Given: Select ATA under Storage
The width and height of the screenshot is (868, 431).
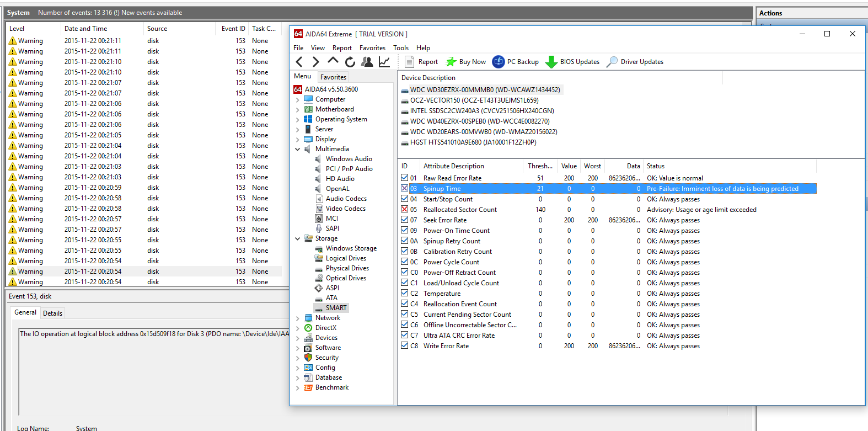Looking at the screenshot, I should click(x=331, y=298).
